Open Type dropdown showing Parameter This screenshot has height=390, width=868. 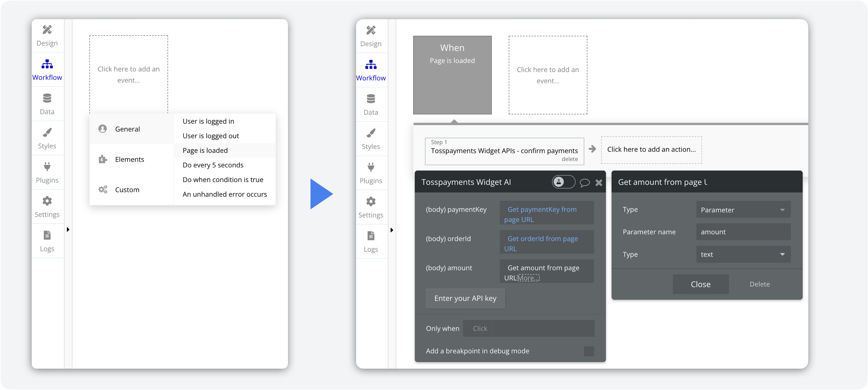[743, 209]
